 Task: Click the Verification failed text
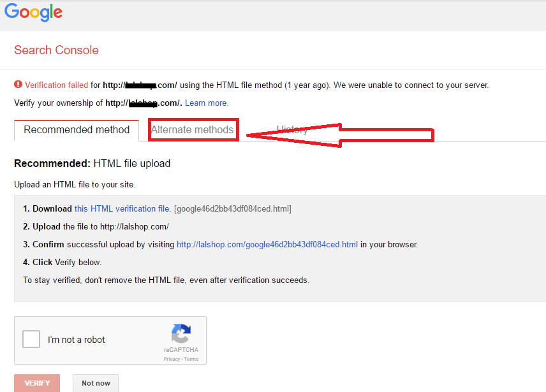pos(56,85)
